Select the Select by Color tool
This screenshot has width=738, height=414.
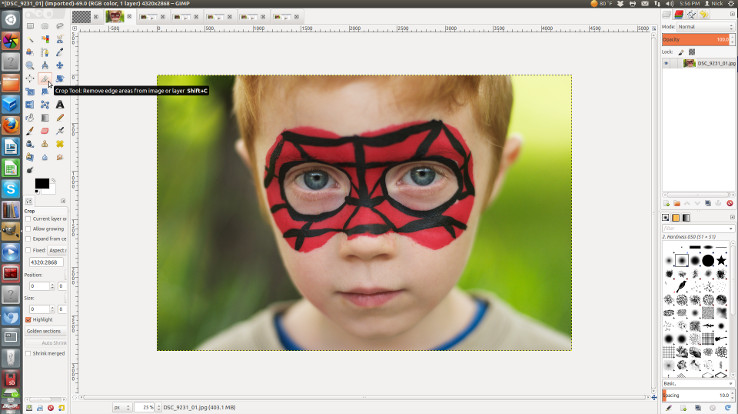click(x=45, y=39)
